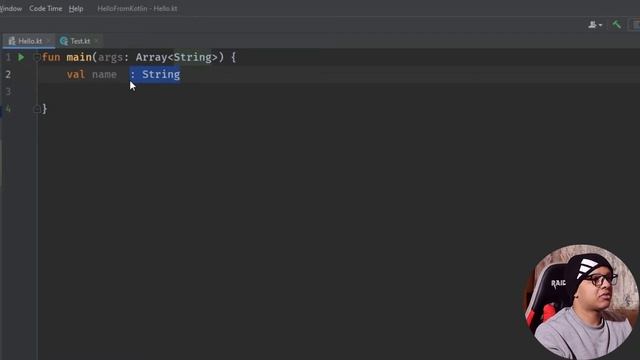Click the closing brace on line 4

tap(44, 109)
